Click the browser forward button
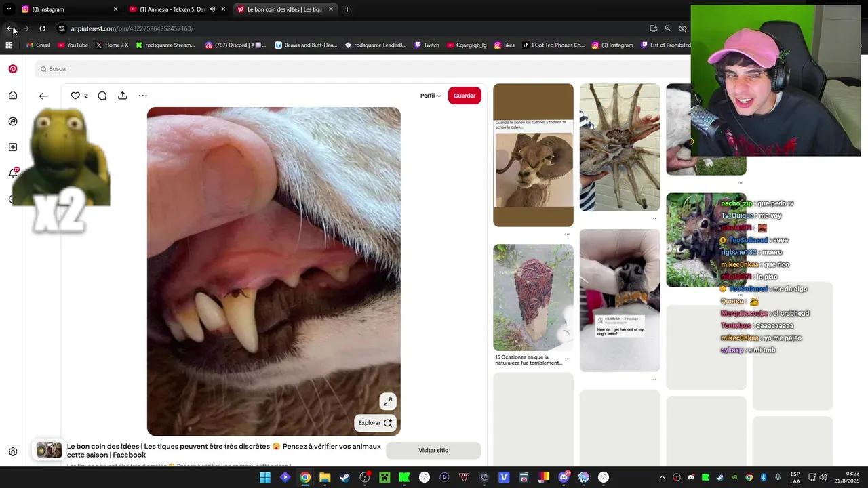 (26, 28)
